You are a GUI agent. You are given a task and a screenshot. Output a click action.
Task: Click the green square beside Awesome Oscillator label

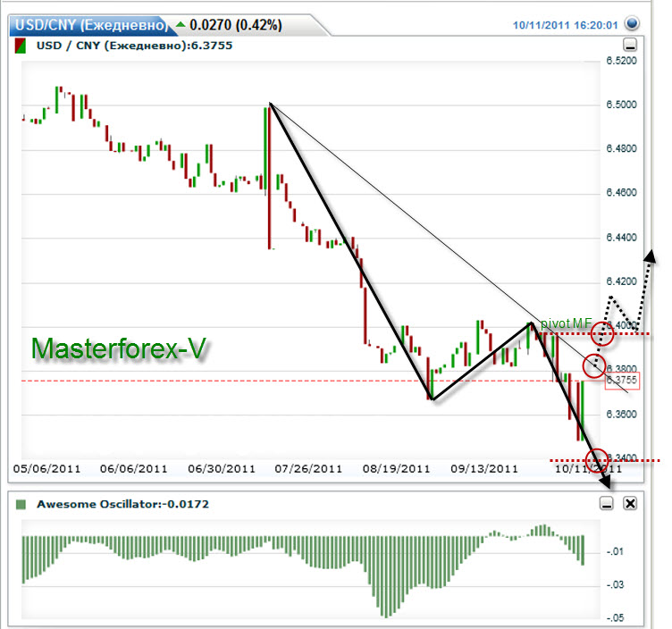click(21, 504)
